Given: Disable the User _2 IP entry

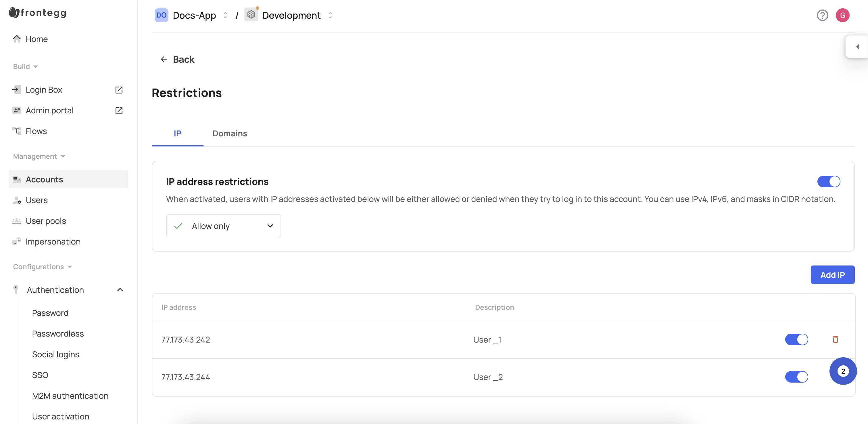Looking at the screenshot, I should (x=796, y=377).
